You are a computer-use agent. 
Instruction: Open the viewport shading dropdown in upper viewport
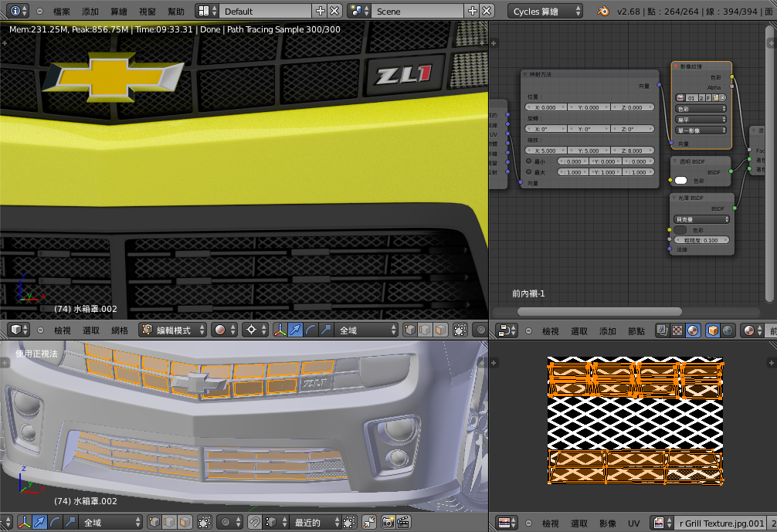point(225,330)
